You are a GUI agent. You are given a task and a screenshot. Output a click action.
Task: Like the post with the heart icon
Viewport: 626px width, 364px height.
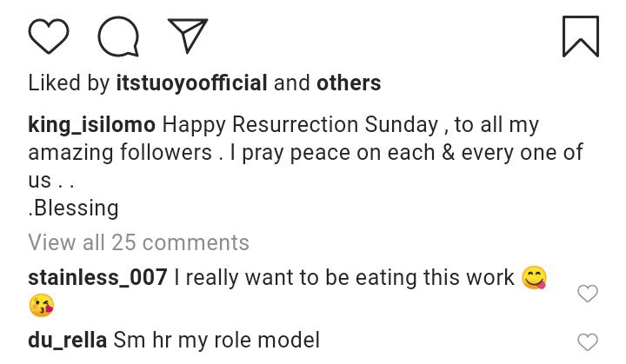(x=48, y=36)
